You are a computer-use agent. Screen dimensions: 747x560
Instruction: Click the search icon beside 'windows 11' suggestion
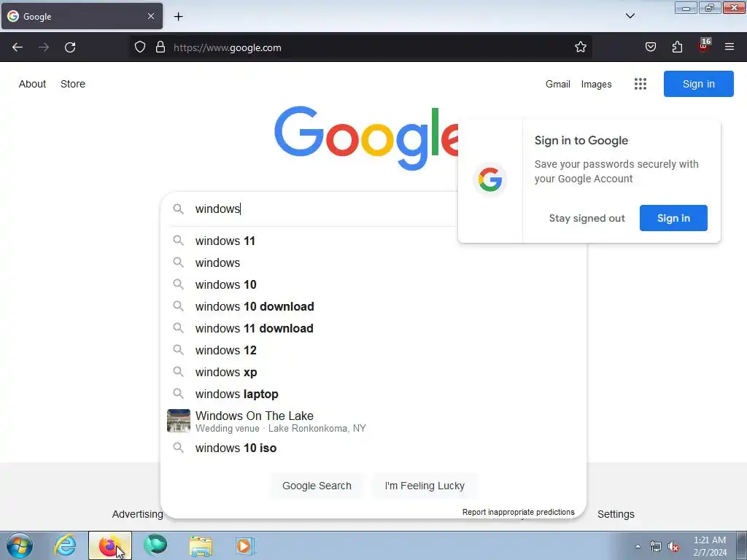point(178,241)
